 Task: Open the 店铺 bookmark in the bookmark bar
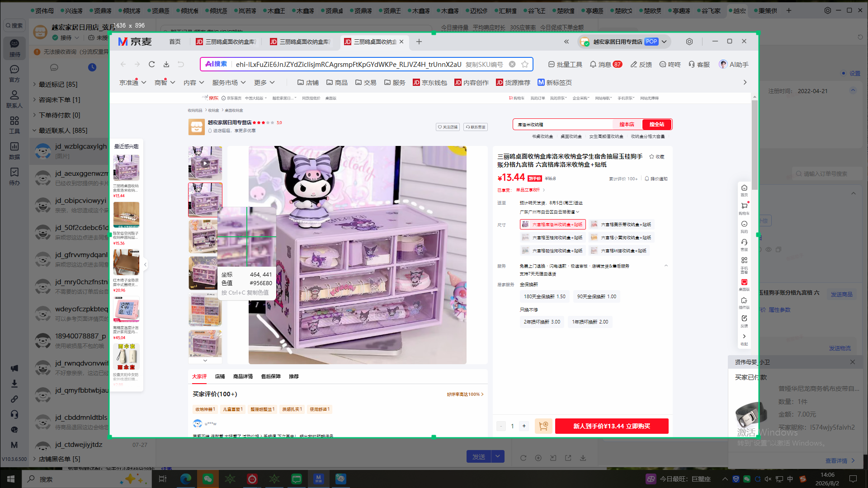click(x=308, y=83)
